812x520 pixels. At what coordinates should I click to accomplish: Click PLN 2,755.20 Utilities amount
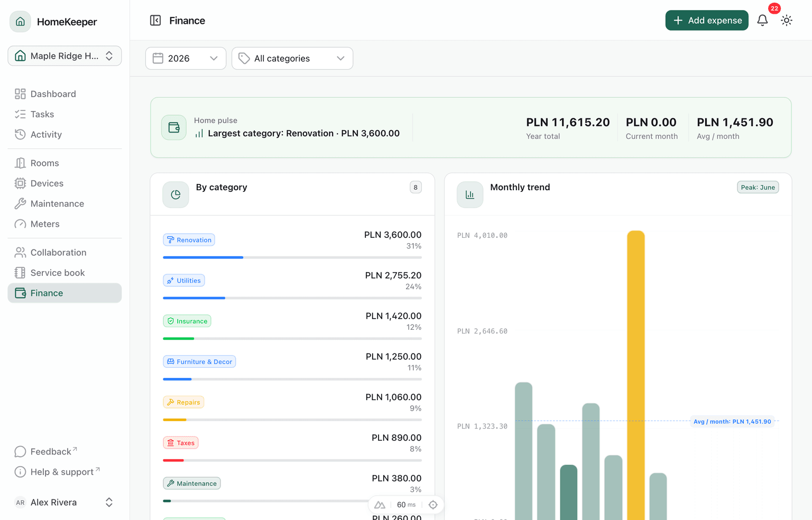click(x=393, y=275)
